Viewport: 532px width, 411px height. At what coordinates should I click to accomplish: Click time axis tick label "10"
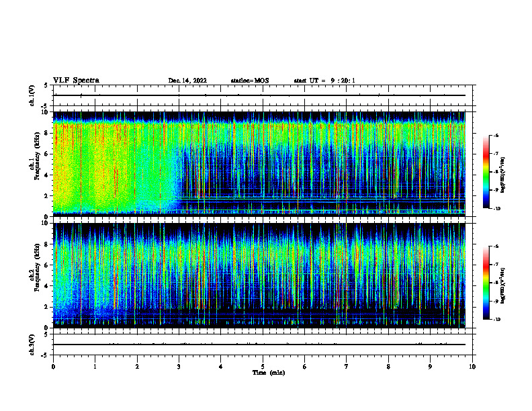[x=472, y=367]
